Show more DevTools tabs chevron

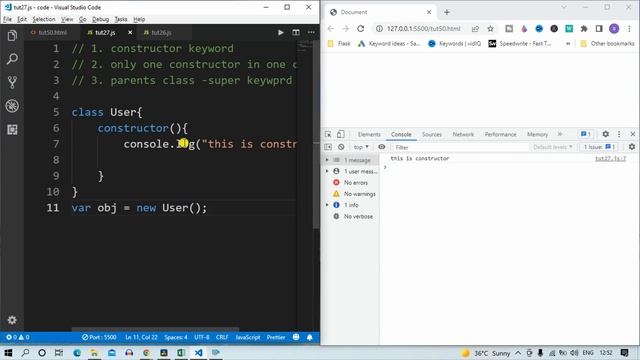(560, 134)
